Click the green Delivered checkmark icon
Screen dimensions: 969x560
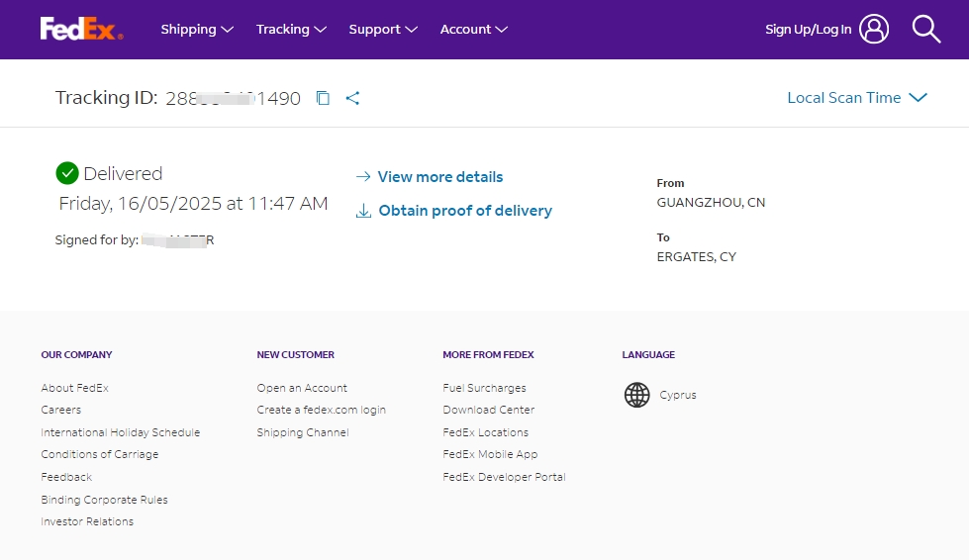[x=66, y=173]
